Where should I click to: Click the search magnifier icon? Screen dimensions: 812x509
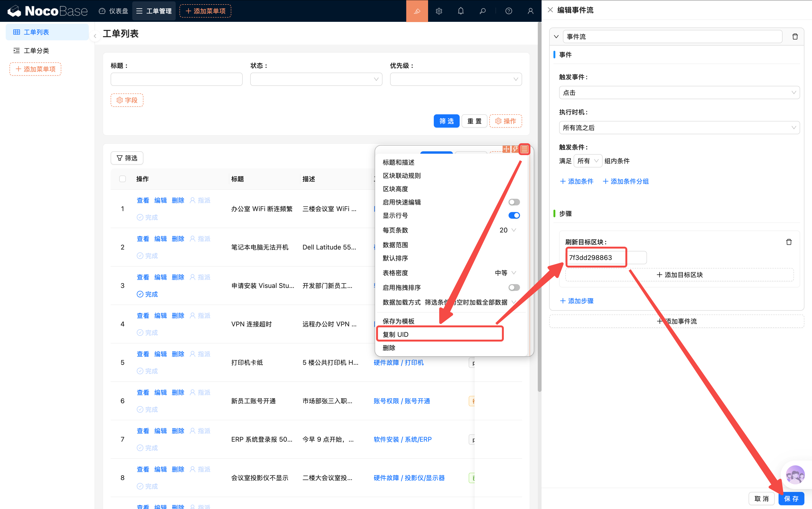(482, 11)
